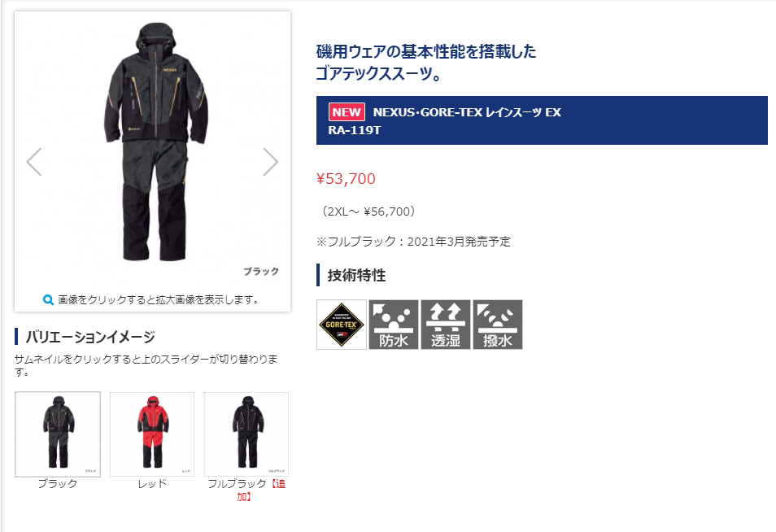Select the レッド red suit thumbnail
This screenshot has width=776, height=532.
[152, 434]
